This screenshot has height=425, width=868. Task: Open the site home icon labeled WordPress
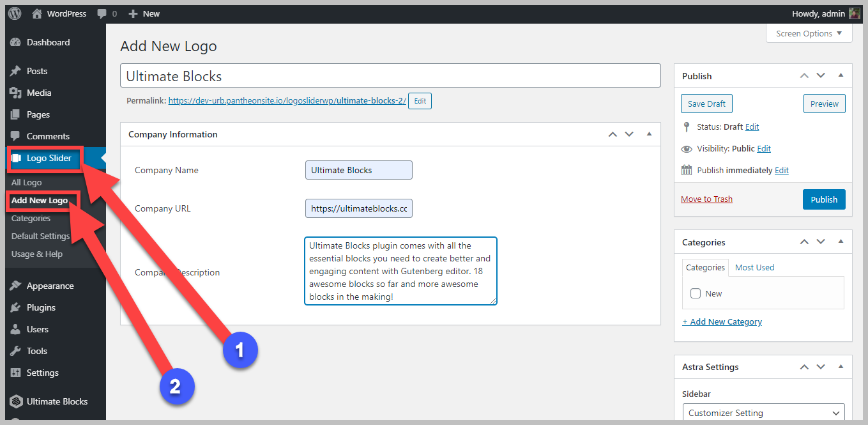pyautogui.click(x=59, y=13)
